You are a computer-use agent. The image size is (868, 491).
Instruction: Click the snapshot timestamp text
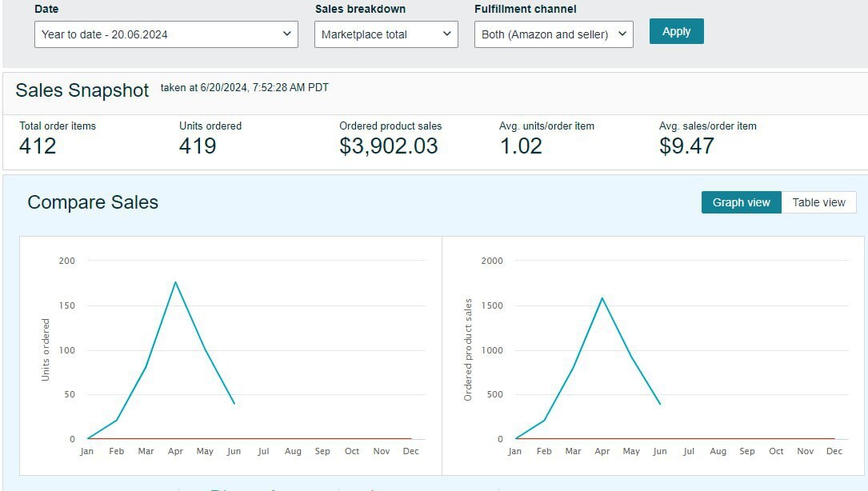[244, 88]
